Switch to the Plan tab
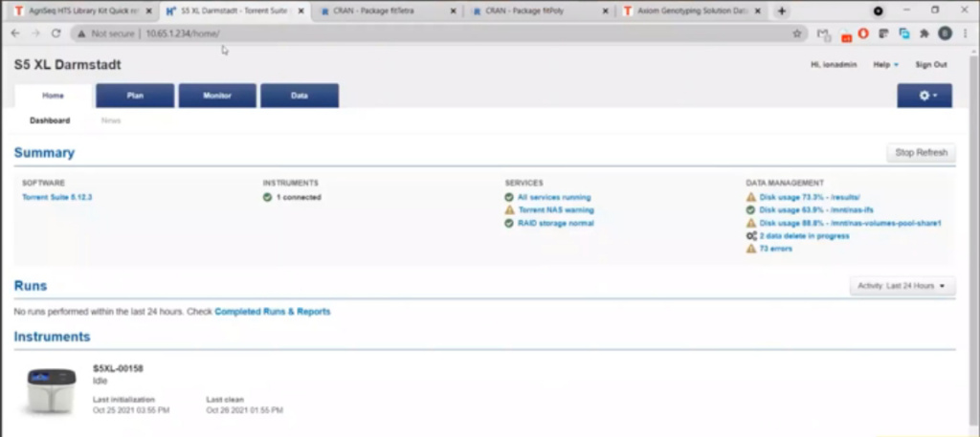980x437 pixels. 135,96
